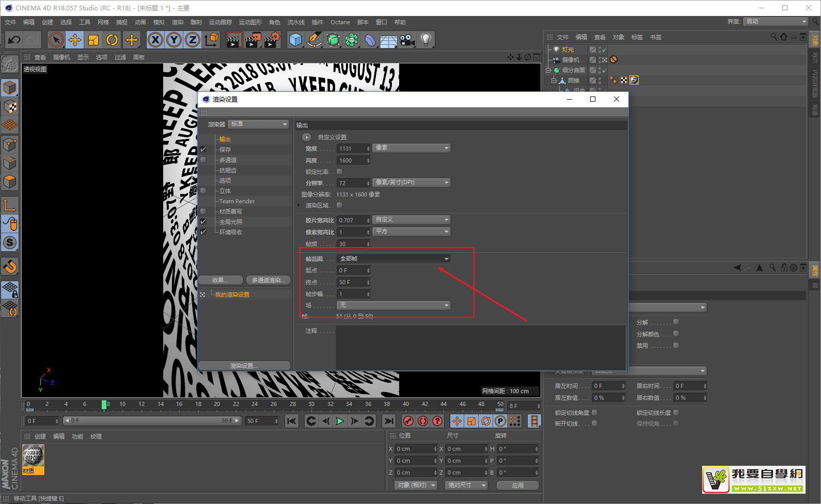
Task: Open the 像素/英寸(DPI) dropdown
Action: click(x=412, y=183)
